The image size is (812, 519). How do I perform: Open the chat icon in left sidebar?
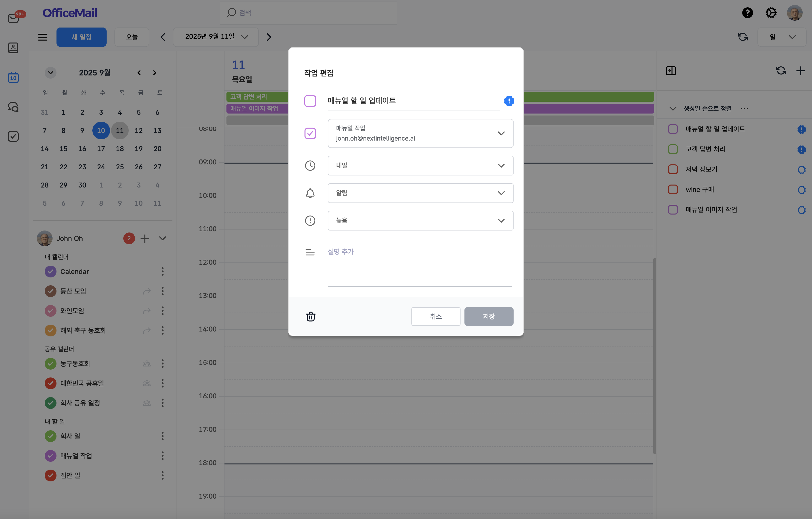pyautogui.click(x=13, y=107)
